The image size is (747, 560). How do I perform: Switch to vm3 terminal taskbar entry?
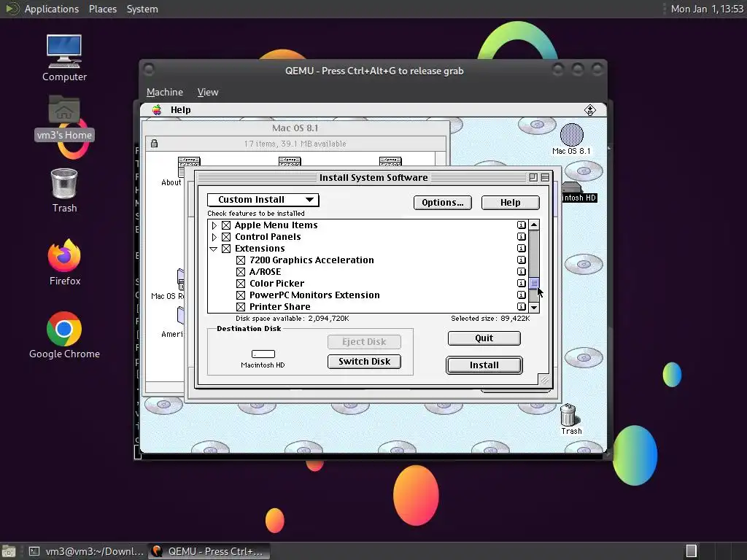tap(86, 551)
